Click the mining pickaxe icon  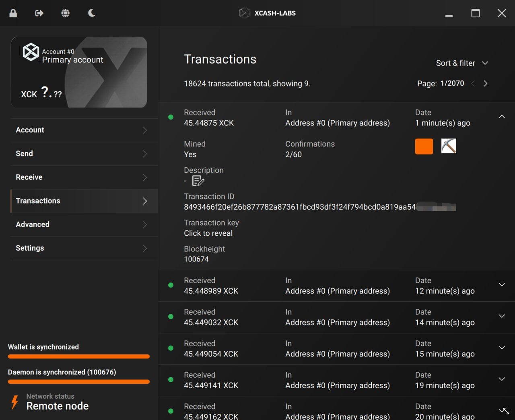coord(449,146)
